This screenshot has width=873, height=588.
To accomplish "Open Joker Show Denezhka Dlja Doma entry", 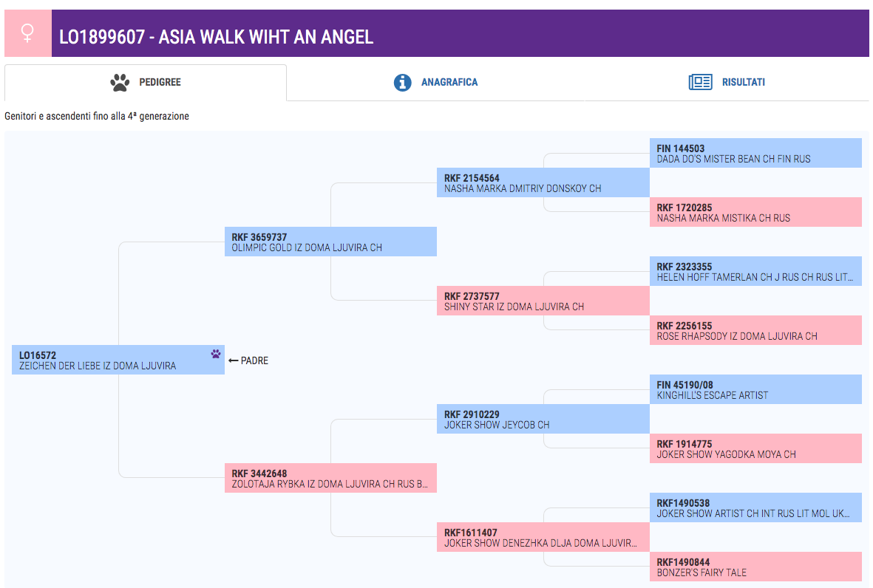I will coord(543,537).
